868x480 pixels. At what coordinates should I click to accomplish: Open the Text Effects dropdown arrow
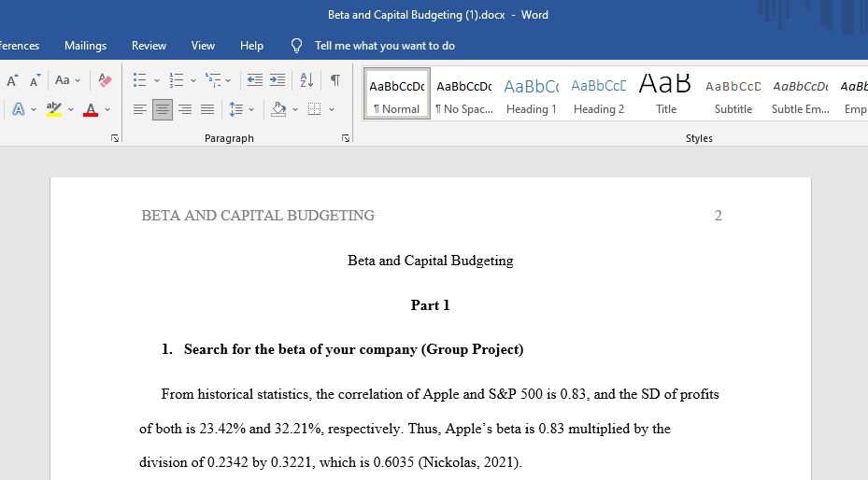point(34,109)
